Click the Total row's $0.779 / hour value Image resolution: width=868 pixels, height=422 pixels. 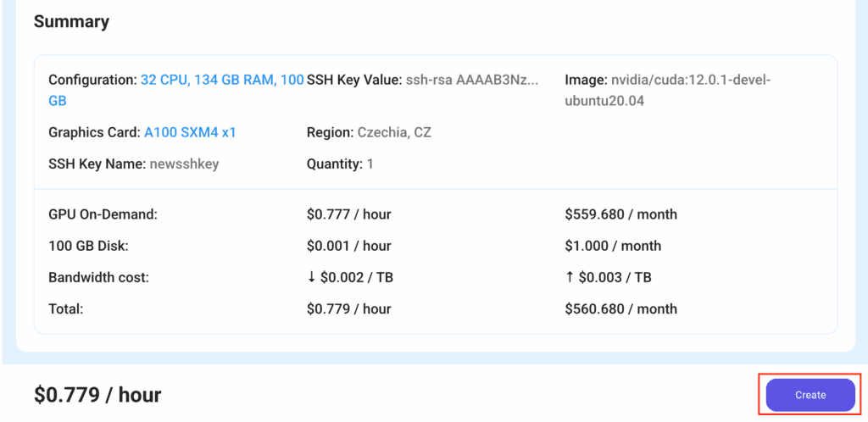(348, 308)
